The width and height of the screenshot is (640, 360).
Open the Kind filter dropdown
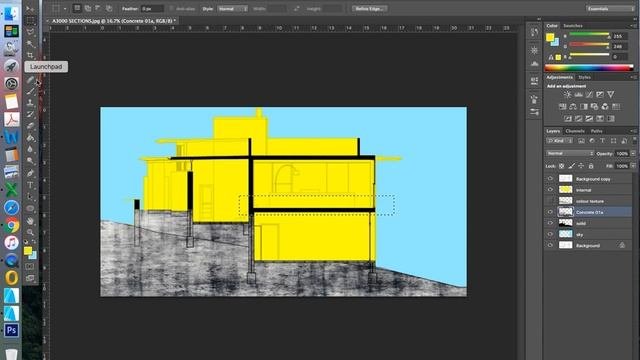[559, 141]
